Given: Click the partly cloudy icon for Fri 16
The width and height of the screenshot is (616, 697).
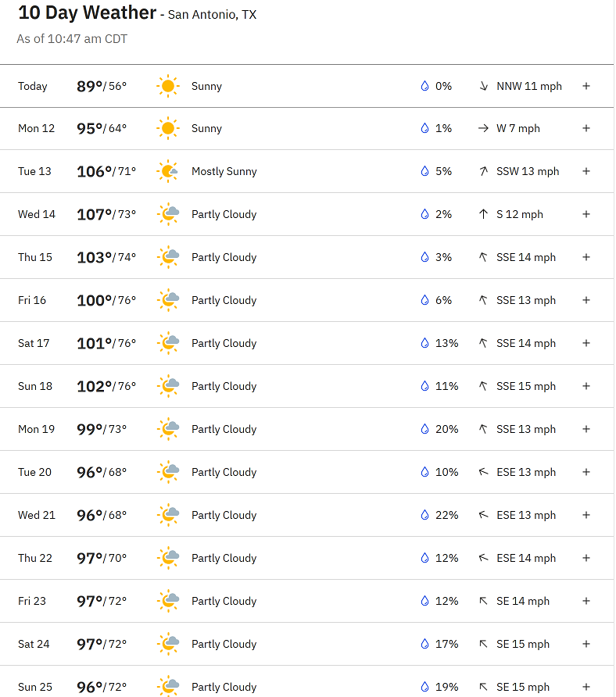Looking at the screenshot, I should pos(167,301).
